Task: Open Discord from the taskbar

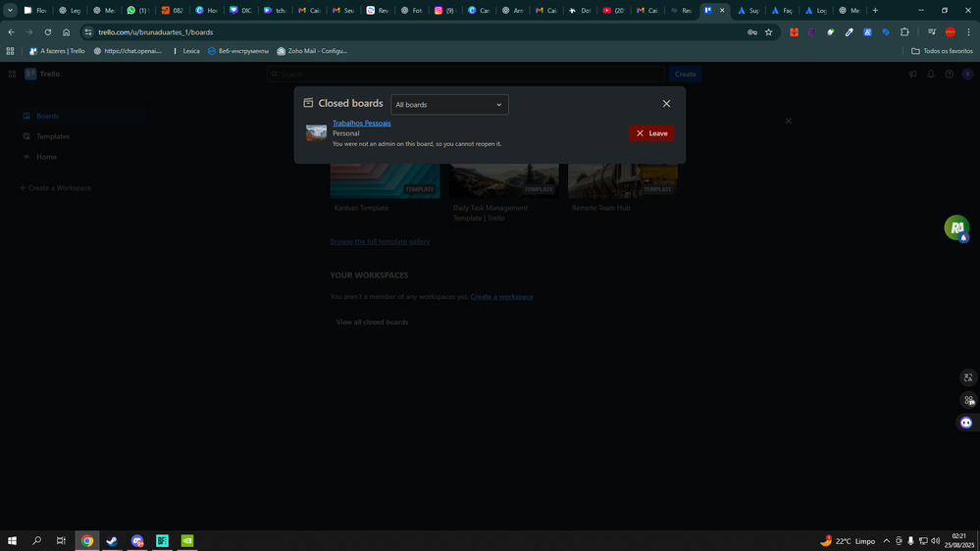Action: pos(137,541)
